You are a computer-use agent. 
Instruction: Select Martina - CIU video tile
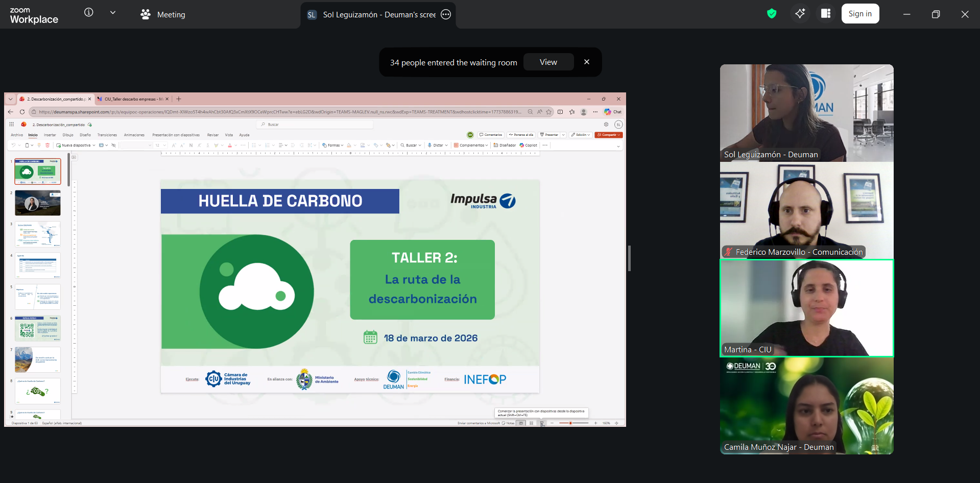[806, 308]
